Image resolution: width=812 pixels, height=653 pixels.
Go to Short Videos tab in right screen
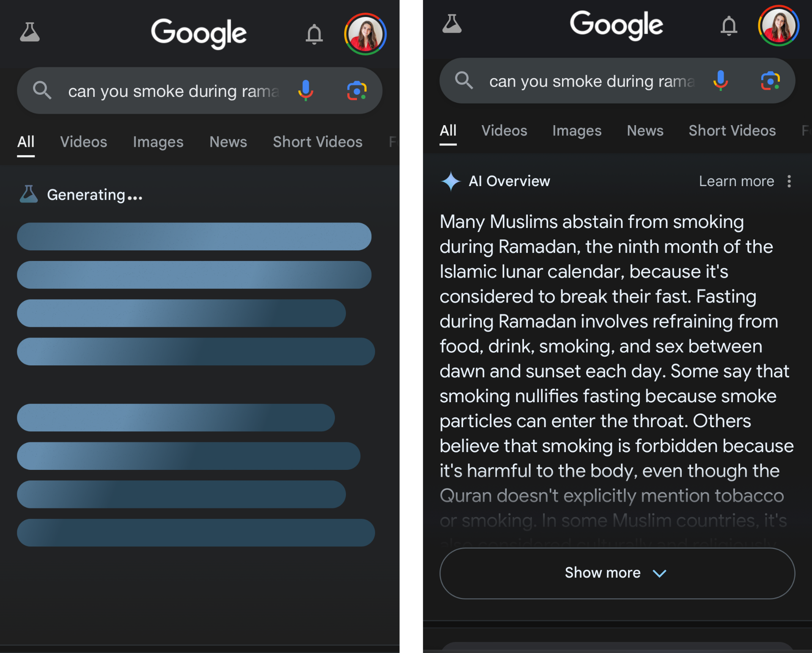click(732, 131)
